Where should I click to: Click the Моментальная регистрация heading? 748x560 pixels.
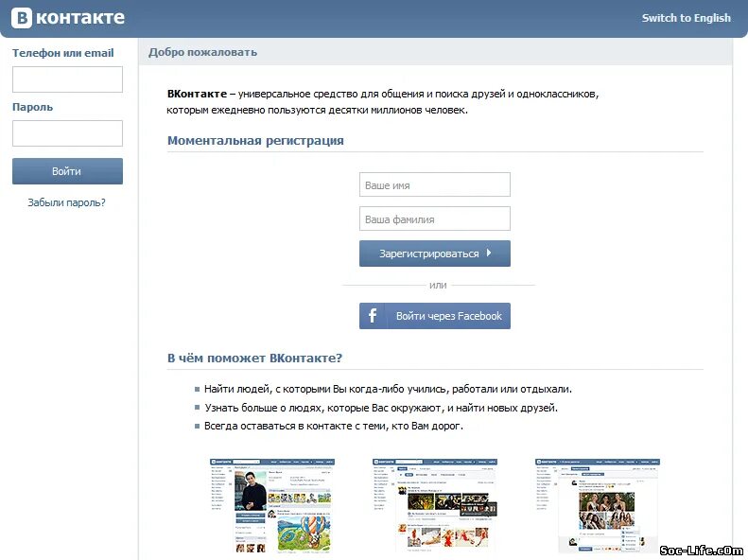click(x=255, y=141)
